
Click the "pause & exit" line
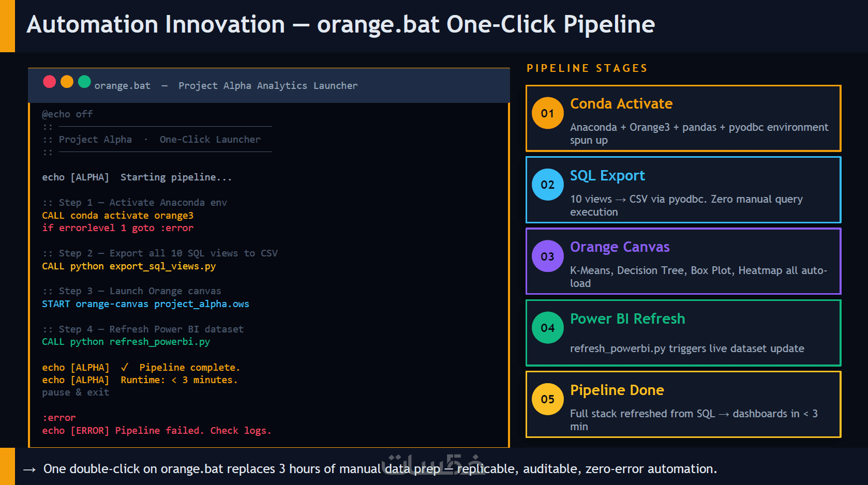point(76,392)
